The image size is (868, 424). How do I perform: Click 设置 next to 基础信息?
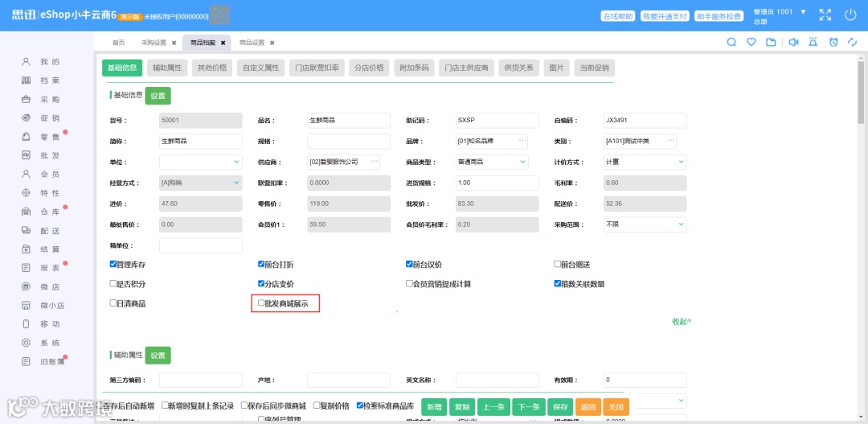[158, 96]
